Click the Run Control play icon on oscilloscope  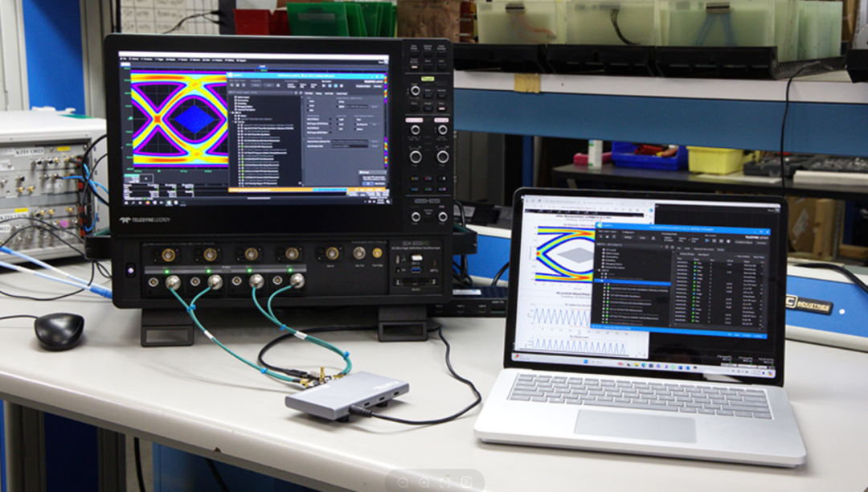tap(324, 86)
